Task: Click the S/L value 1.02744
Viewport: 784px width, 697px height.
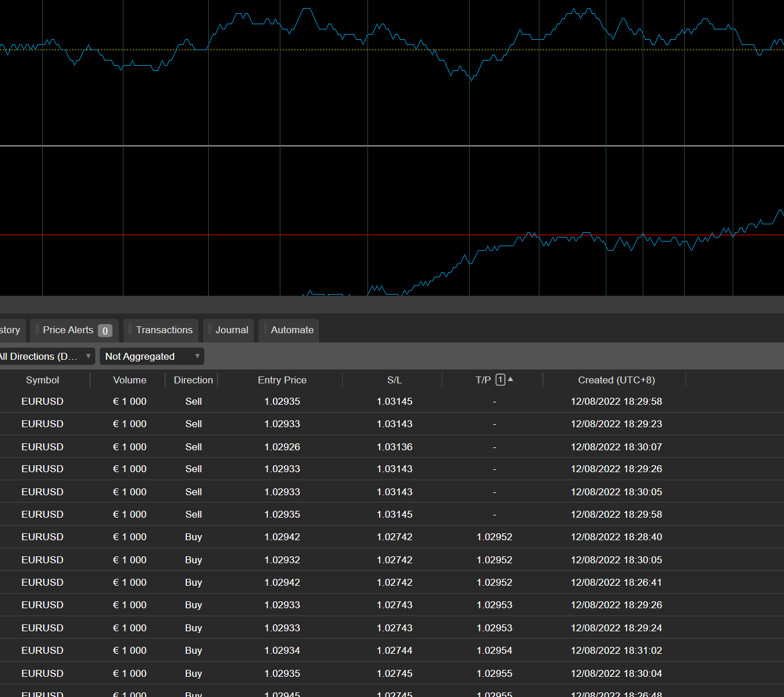Action: click(x=395, y=650)
